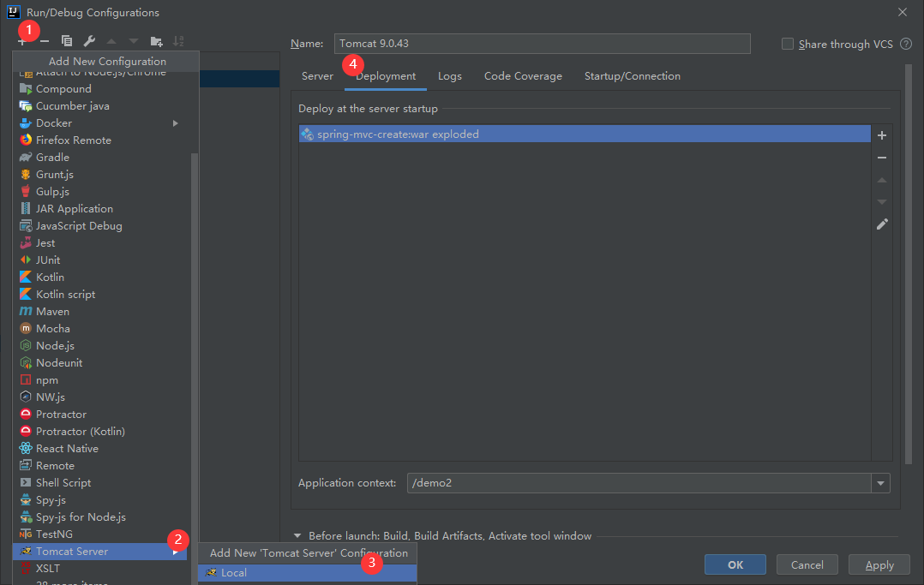
Task: Click the copy configuration icon
Action: (67, 41)
